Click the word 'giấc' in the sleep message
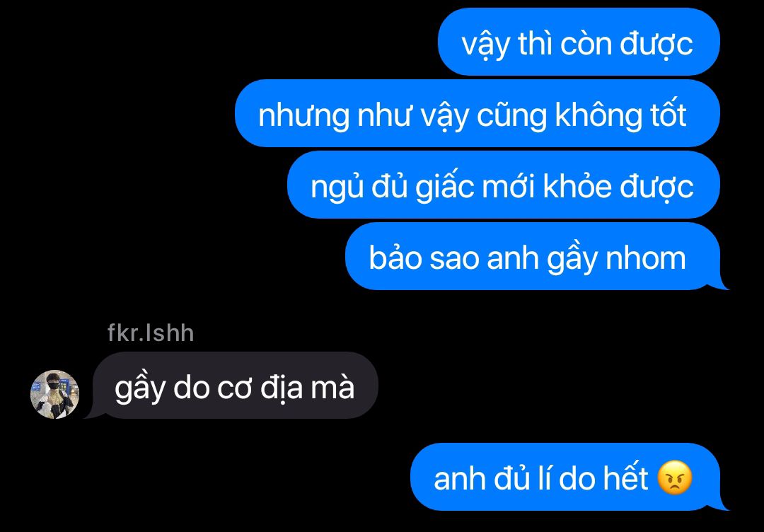 445,187
